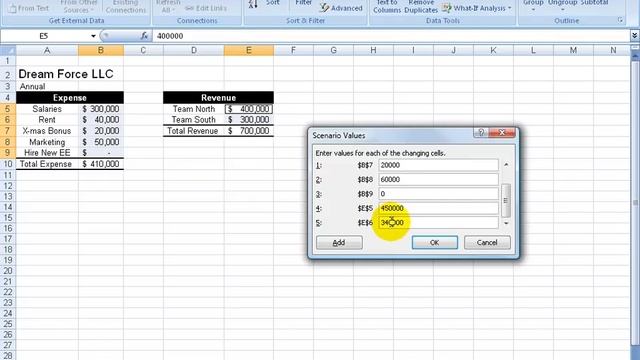The height and width of the screenshot is (360, 640).
Task: Click Remove Duplicates command
Action: (421, 6)
